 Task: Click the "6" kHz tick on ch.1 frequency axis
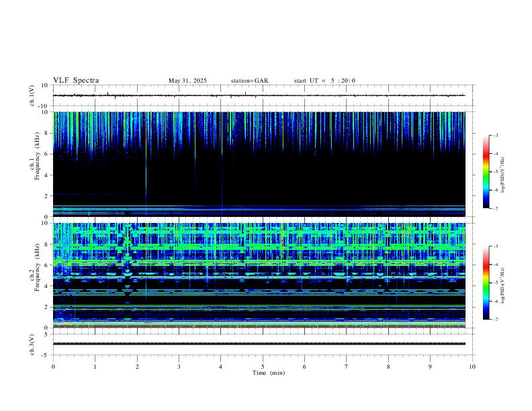pyautogui.click(x=46, y=154)
